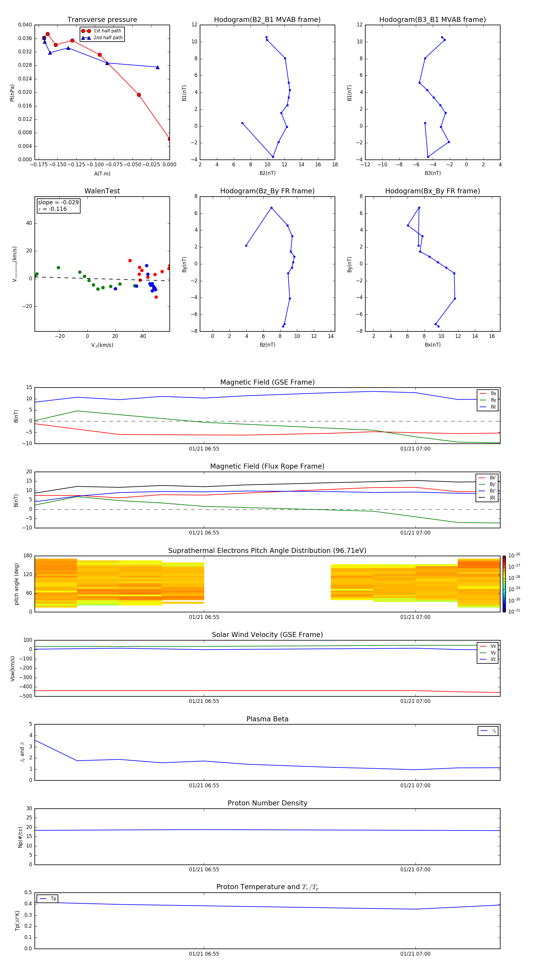Select "Vy" in the solar wind legend
This screenshot has width=535, height=980.
[488, 653]
